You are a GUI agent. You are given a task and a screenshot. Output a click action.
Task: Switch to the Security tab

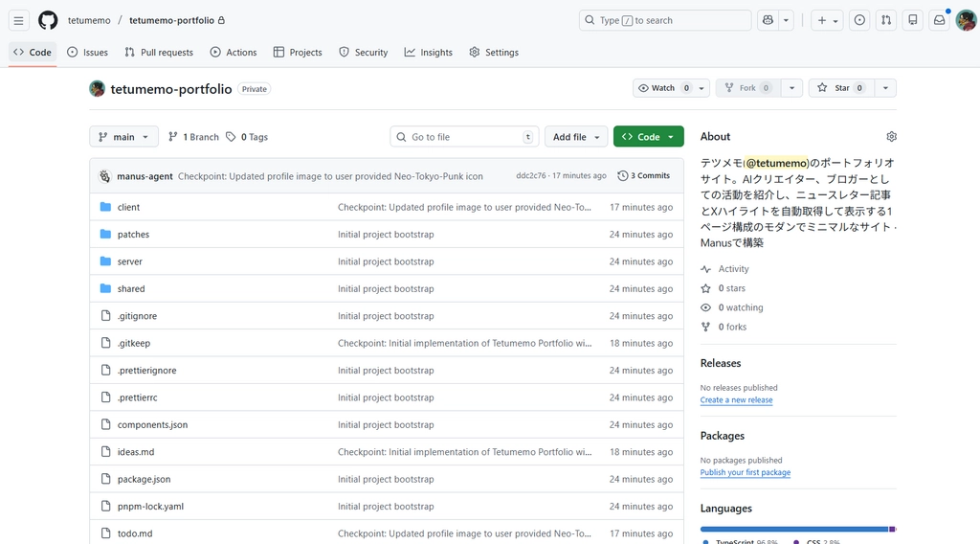363,53
